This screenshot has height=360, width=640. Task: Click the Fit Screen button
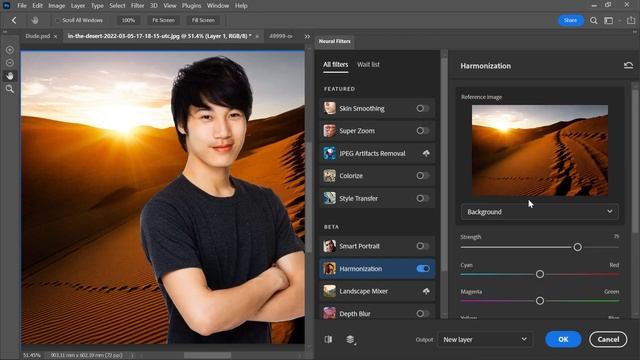click(x=163, y=20)
